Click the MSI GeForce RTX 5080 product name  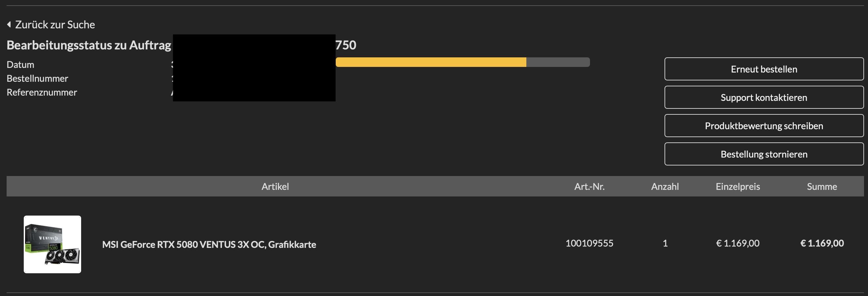(209, 244)
